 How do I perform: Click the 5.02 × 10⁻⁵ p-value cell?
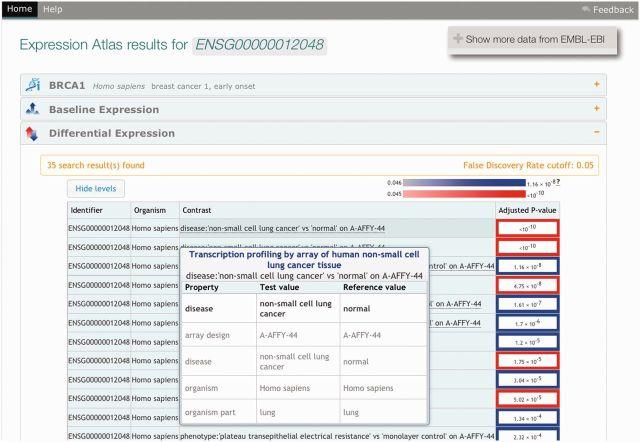pos(528,399)
